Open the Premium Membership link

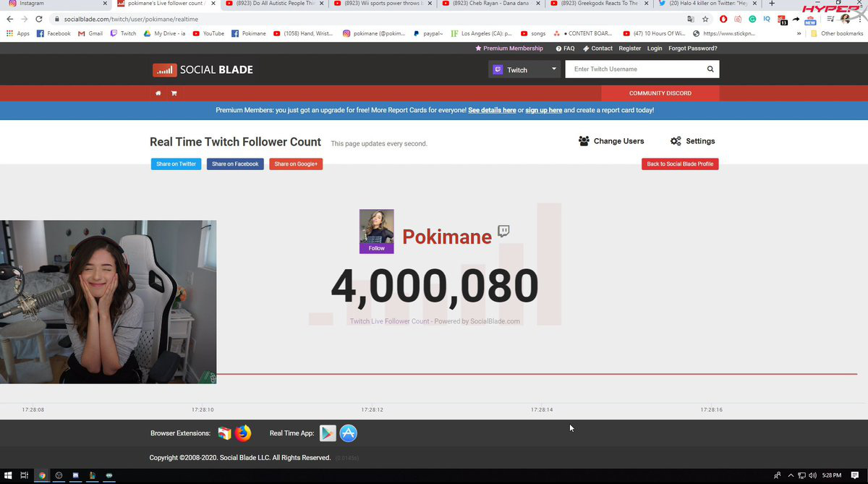tap(509, 48)
